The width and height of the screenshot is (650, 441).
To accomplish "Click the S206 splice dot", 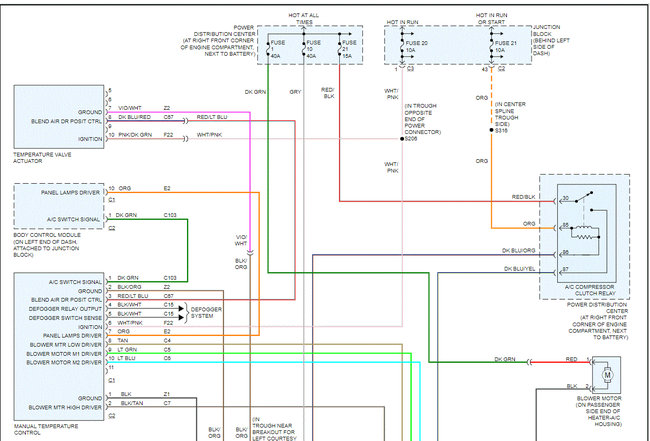I will pyautogui.click(x=402, y=139).
